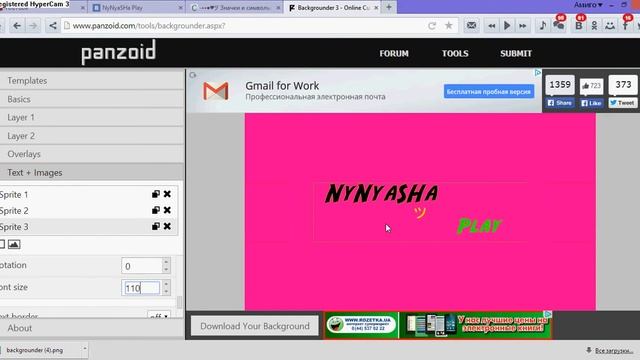Open the browser user profile dropdown
640x360 pixels.
588,5
